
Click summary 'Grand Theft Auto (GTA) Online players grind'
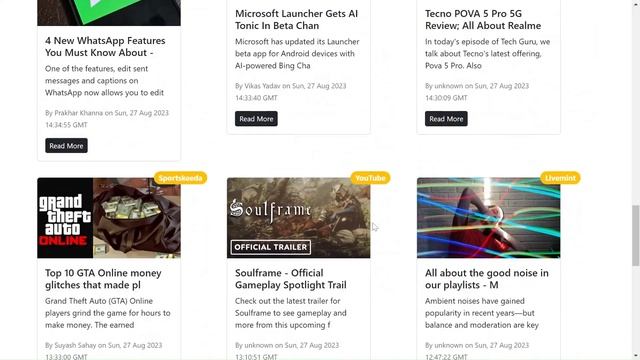[x=108, y=313]
